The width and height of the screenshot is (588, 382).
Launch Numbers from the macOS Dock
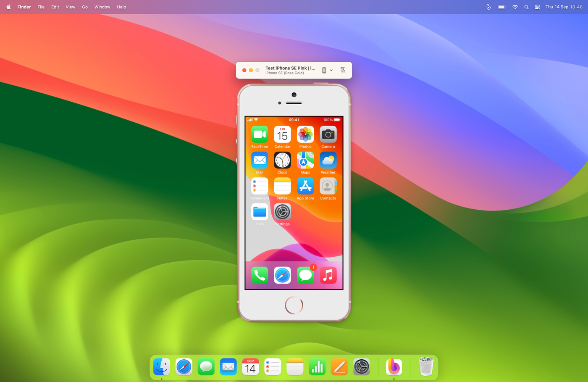click(317, 367)
